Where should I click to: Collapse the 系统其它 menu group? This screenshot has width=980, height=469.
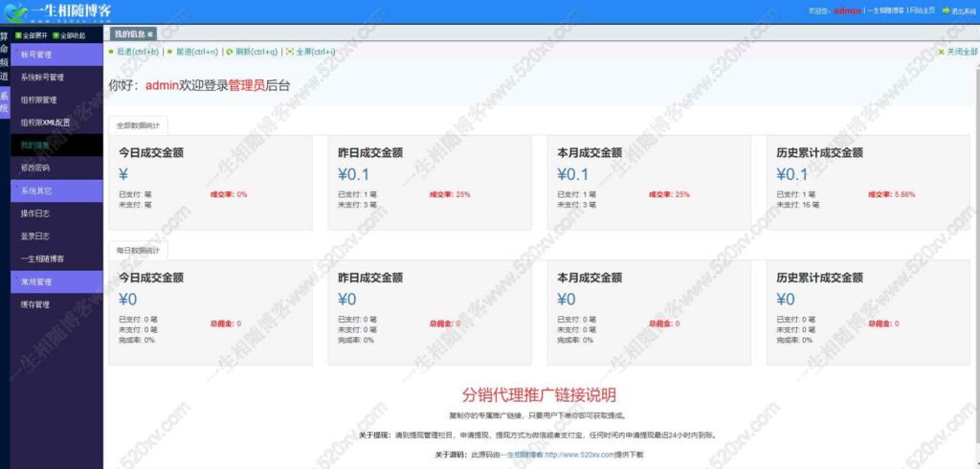pos(56,190)
